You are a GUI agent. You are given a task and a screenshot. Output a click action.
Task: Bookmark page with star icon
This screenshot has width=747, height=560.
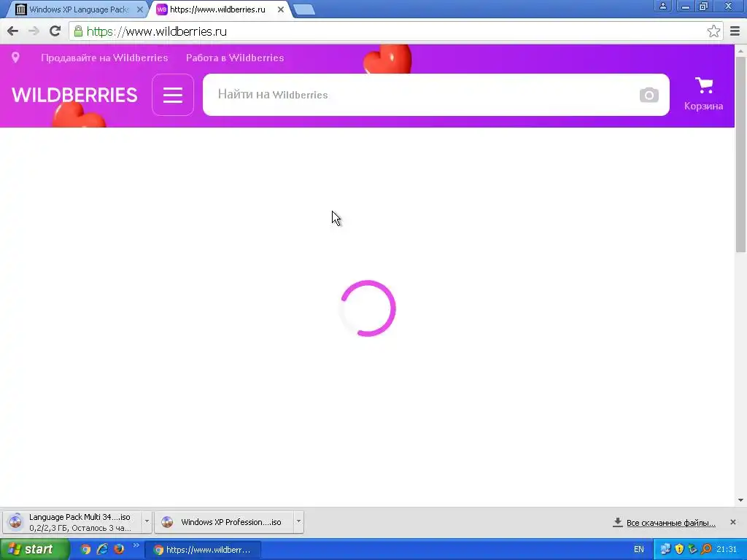click(x=713, y=31)
